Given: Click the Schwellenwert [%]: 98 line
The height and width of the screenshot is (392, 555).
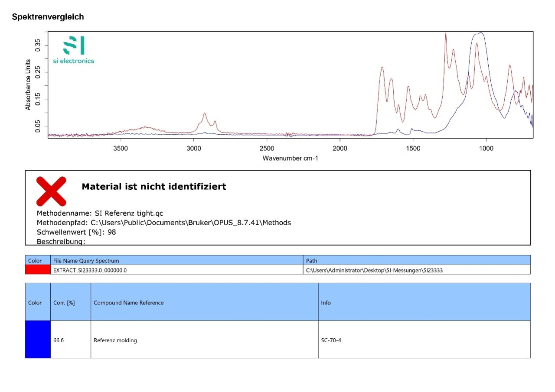Looking at the screenshot, I should coord(76,232).
